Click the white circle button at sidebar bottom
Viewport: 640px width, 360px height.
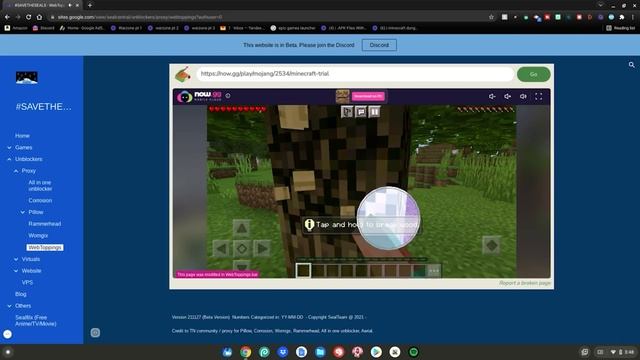(x=7, y=334)
